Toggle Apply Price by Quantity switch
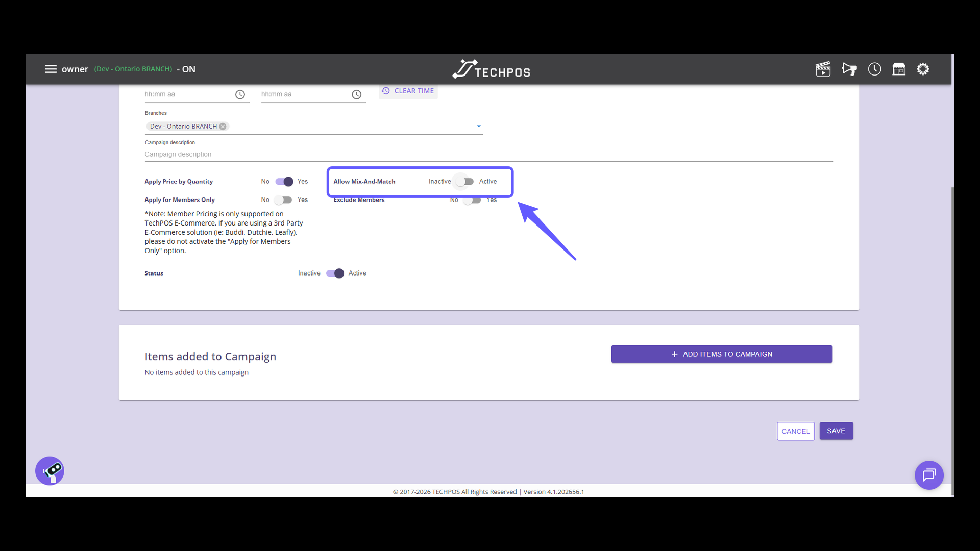The width and height of the screenshot is (980, 551). pyautogui.click(x=284, y=182)
